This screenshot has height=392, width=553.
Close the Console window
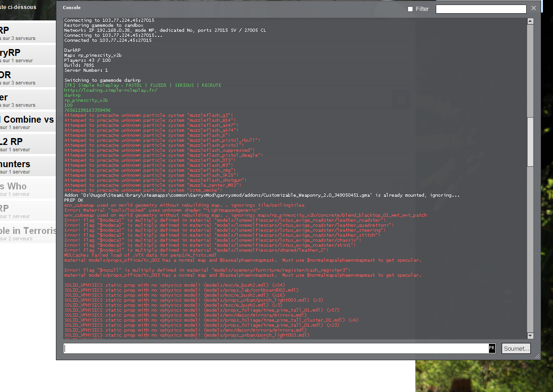pos(534,8)
